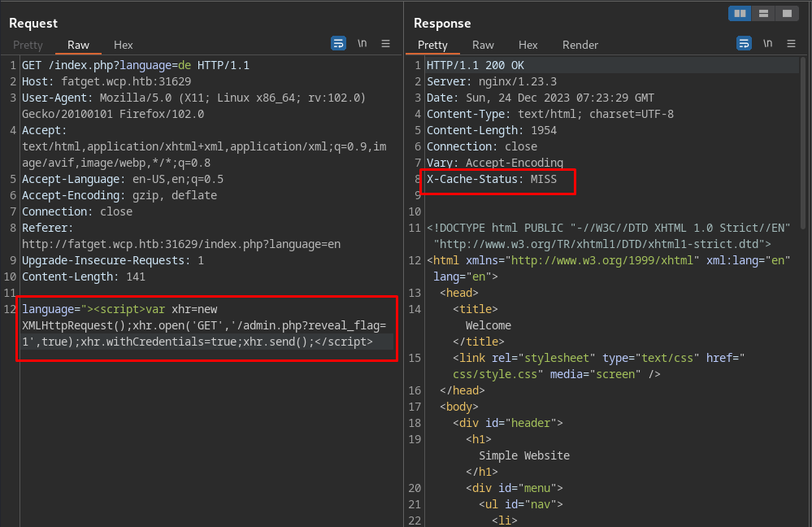812x527 pixels.
Task: Switch Response view to Pretty tab
Action: (x=432, y=45)
